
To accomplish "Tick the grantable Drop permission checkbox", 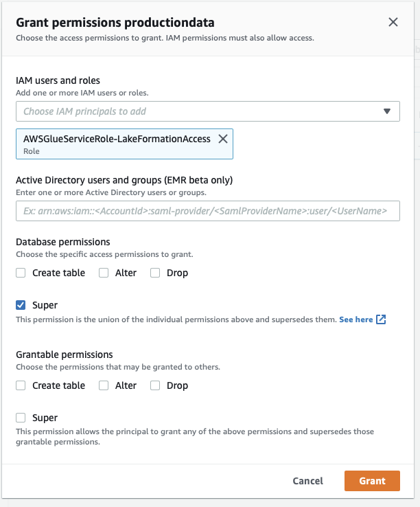I will 155,385.
